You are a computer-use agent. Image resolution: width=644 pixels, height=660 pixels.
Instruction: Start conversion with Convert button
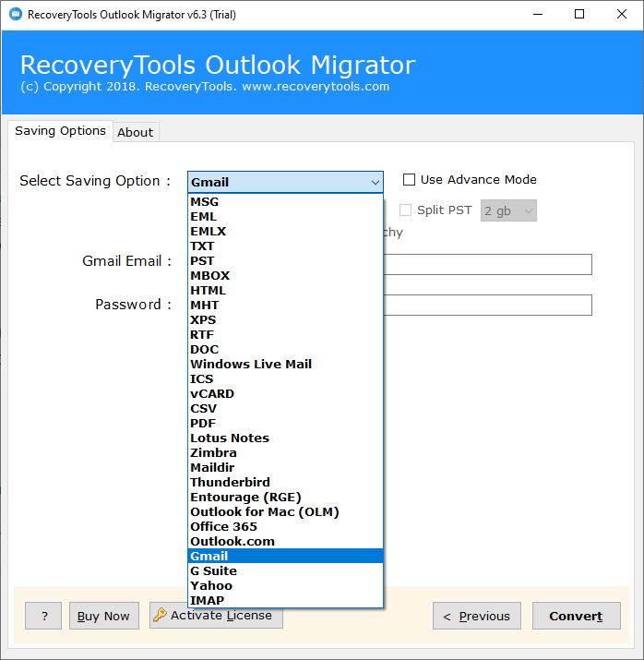point(577,616)
